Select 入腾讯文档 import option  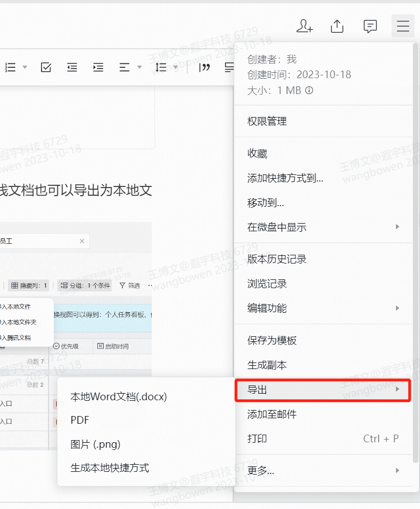15,338
